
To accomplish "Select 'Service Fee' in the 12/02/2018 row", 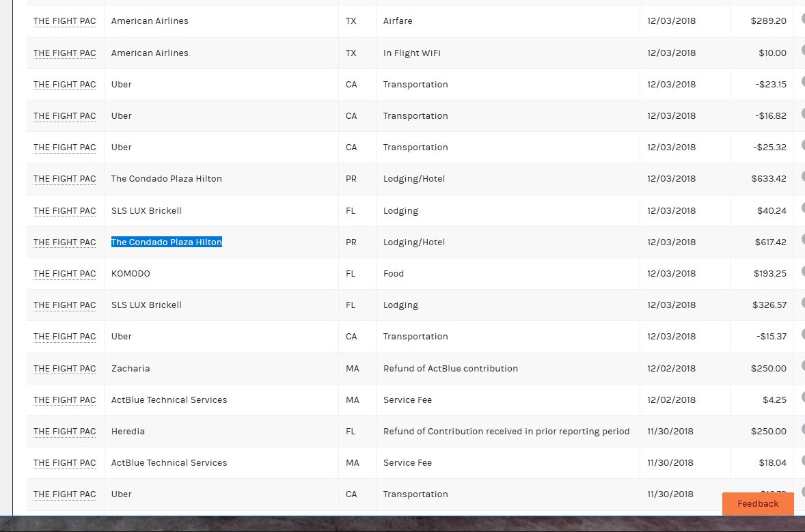I will 407,400.
